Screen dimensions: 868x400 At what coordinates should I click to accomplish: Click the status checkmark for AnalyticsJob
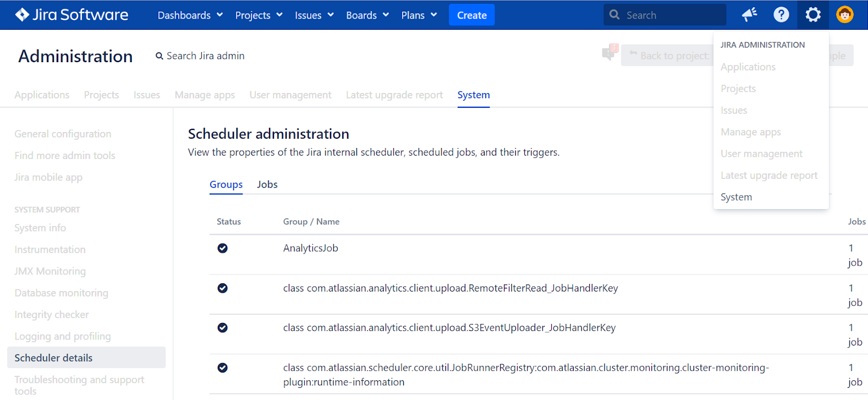pyautogui.click(x=223, y=248)
